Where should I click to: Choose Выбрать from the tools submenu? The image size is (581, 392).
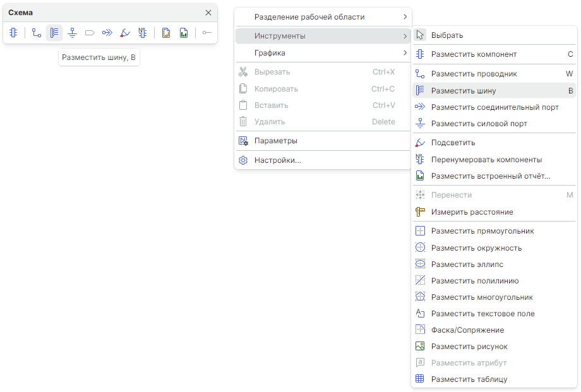(447, 35)
